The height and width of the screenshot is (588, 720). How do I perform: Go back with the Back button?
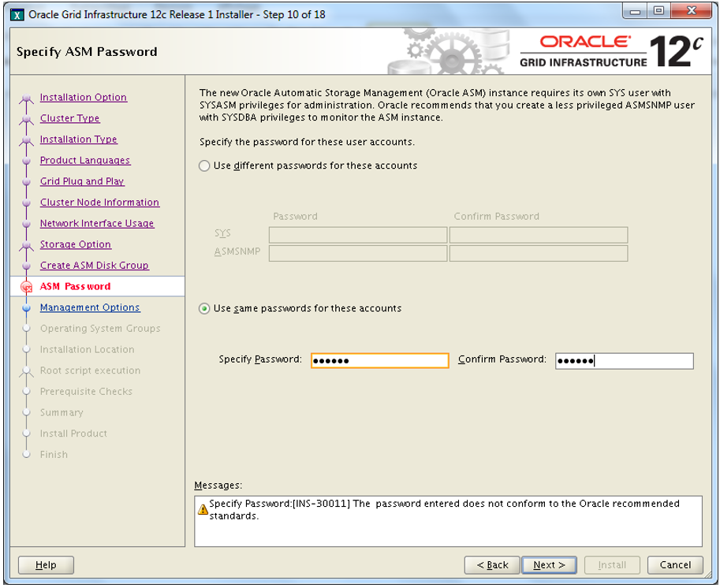[492, 565]
